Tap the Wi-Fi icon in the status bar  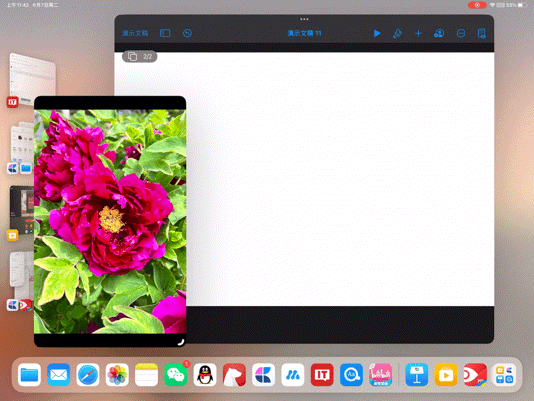(x=492, y=5)
